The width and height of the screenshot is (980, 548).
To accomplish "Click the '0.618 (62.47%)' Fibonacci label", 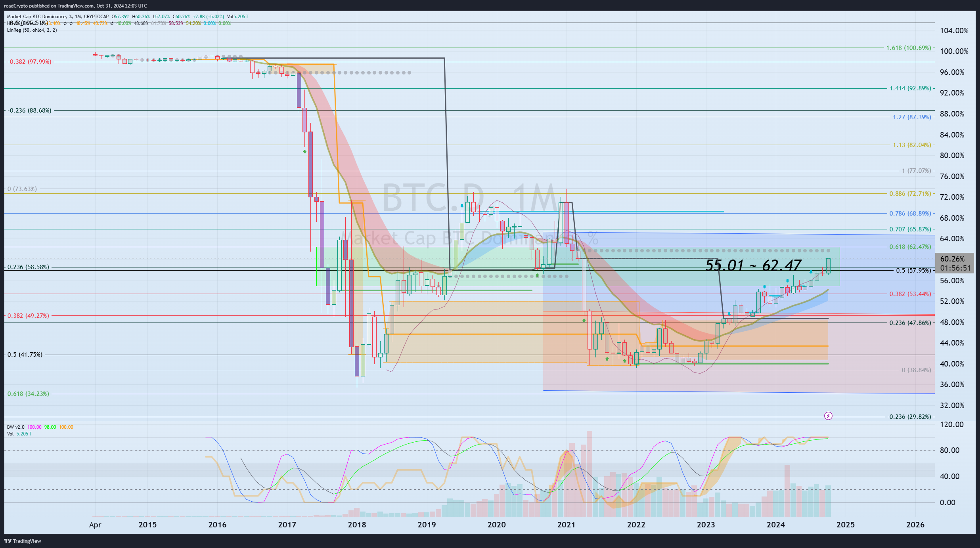I will click(910, 247).
